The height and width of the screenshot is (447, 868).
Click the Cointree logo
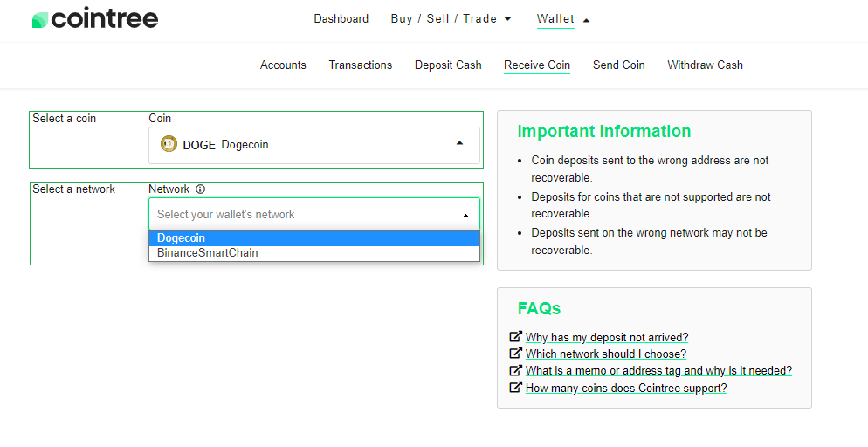point(95,19)
